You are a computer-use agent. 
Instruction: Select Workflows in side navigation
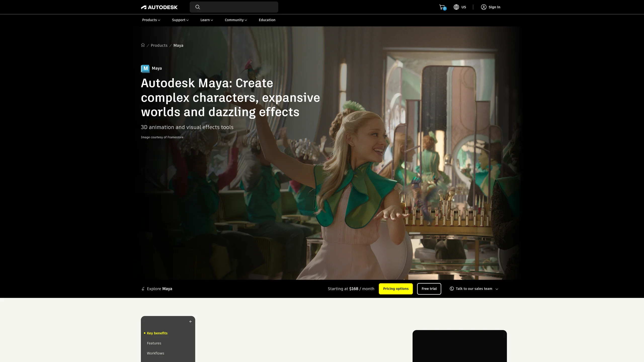[x=155, y=353]
